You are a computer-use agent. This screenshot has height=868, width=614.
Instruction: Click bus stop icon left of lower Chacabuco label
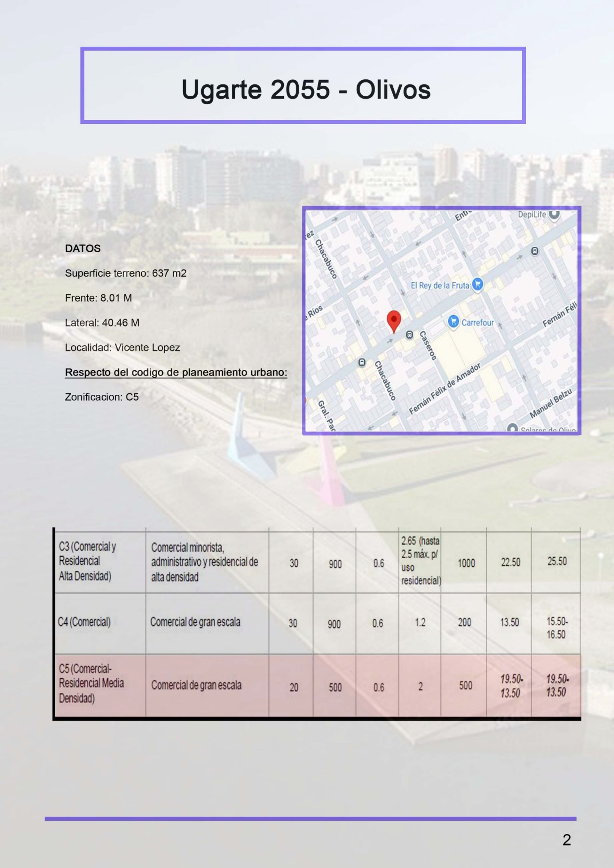362,363
